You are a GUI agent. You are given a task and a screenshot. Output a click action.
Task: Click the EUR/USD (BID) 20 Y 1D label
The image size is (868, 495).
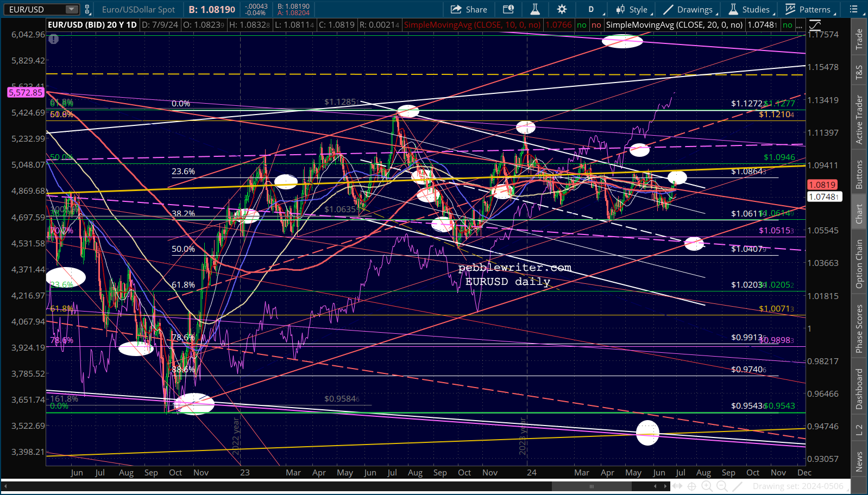(x=92, y=25)
